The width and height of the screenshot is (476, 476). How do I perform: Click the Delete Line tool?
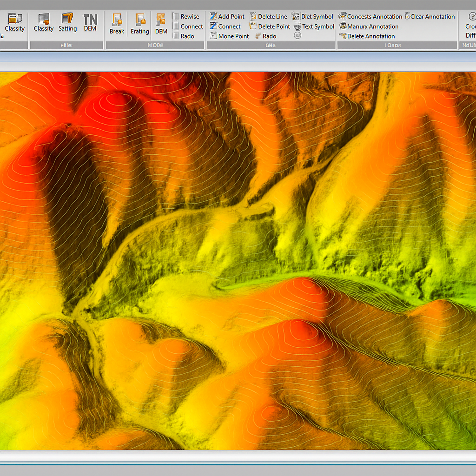coord(268,16)
